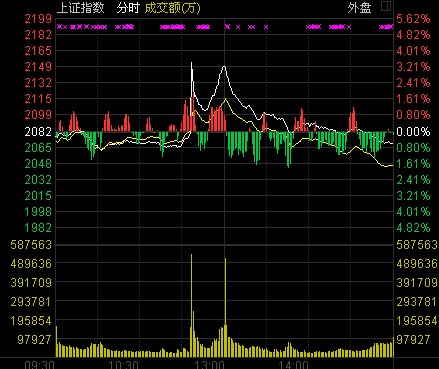Click the green 2048 price label
The width and height of the screenshot is (439, 369).
38,164
